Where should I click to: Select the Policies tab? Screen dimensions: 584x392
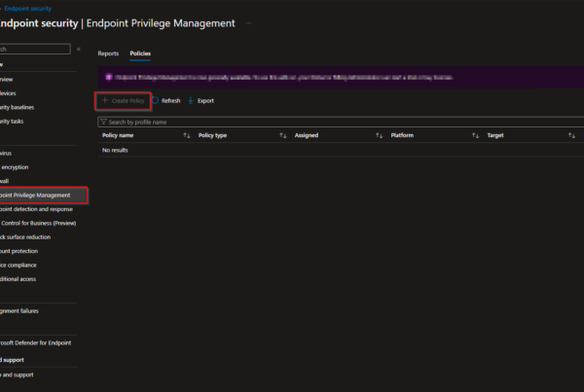coord(140,53)
